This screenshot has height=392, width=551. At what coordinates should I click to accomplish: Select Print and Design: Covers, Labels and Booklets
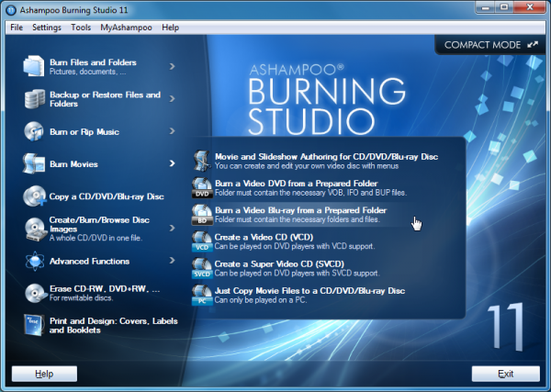point(114,326)
